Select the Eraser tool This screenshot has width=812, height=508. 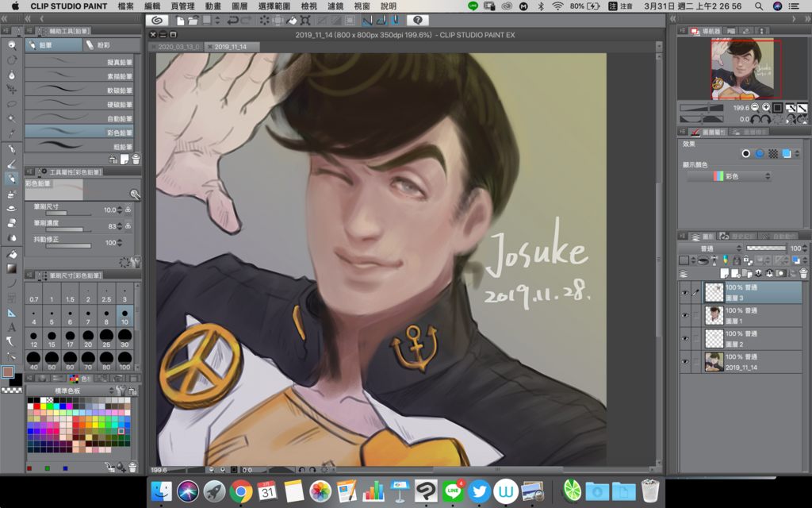coord(11,223)
